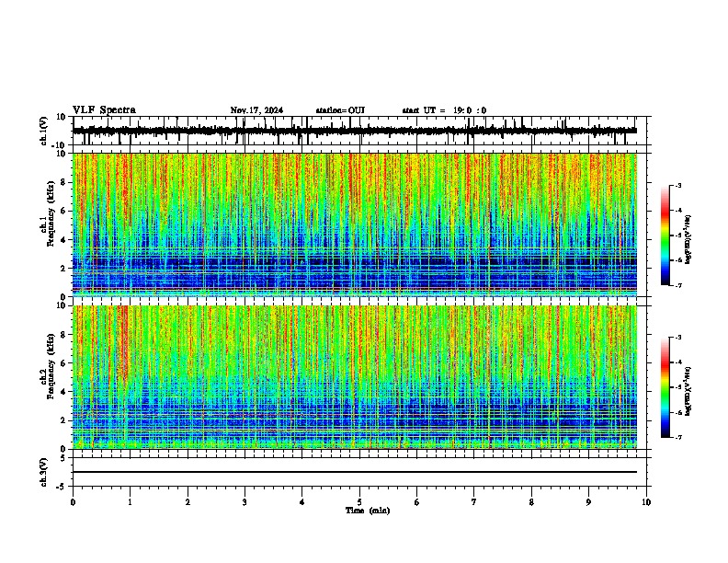
Task: Click the "7" tick on the Time axis
Action: pos(474,502)
